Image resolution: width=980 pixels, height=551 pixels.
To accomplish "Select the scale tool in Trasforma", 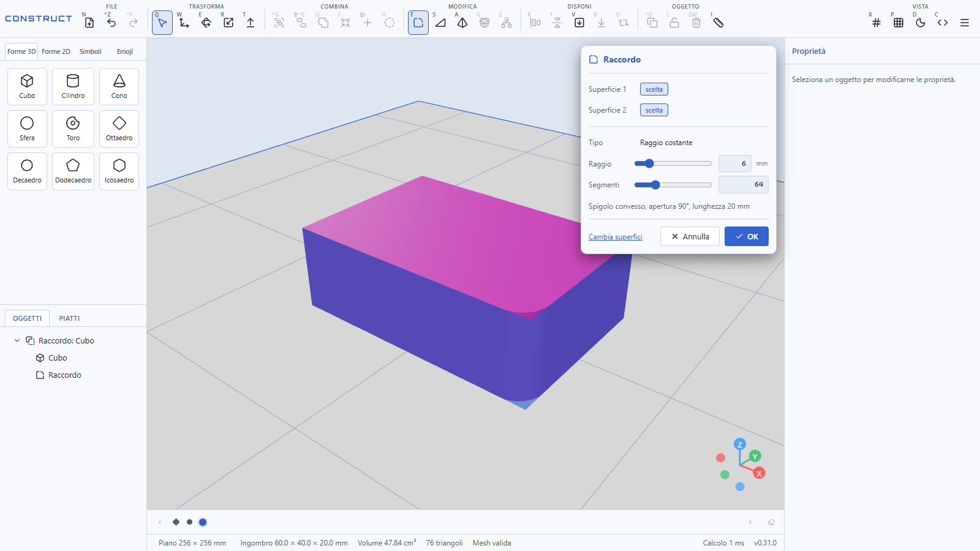I will point(228,23).
